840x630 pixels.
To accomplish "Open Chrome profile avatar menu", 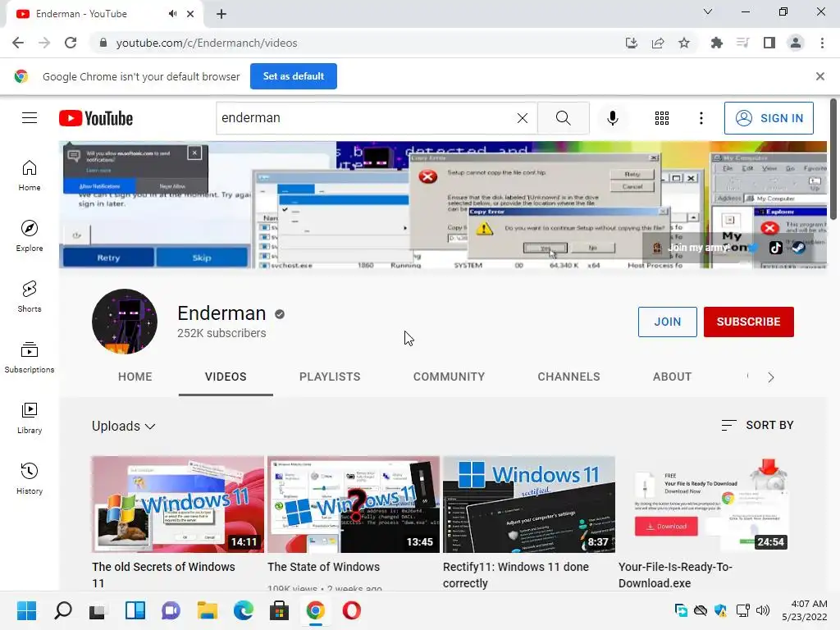I will tap(796, 43).
